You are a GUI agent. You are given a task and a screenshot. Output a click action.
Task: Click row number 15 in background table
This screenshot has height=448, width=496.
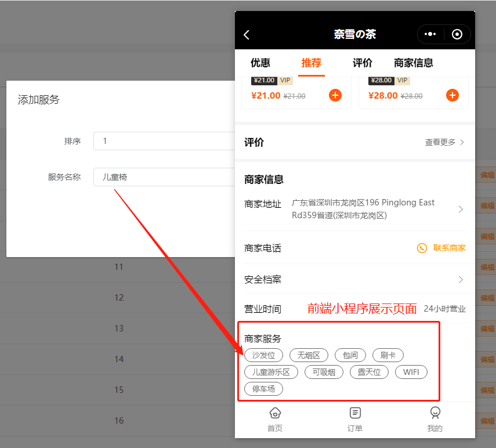(x=119, y=390)
